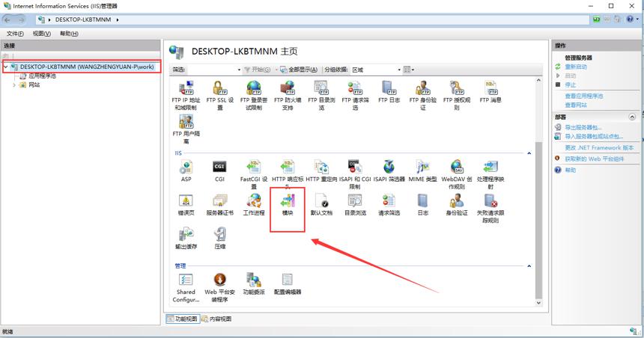Collapse the IIS group section
Screen dimensions: 644x338
click(529, 153)
